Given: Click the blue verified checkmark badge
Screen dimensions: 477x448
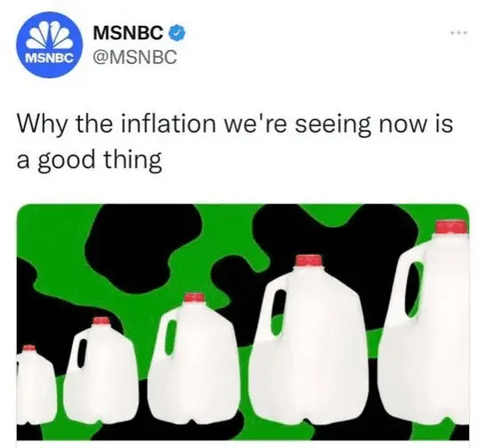Looking at the screenshot, I should point(177,33).
